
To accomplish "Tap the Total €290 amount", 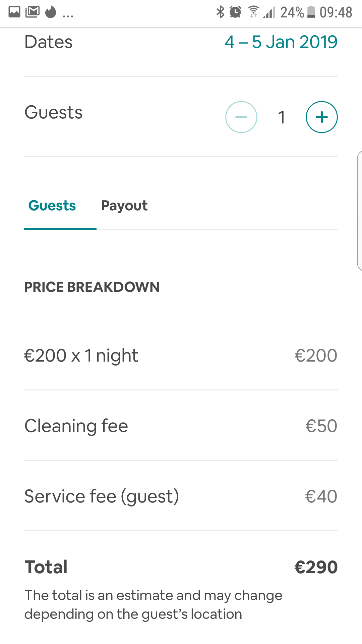I will pyautogui.click(x=316, y=567).
